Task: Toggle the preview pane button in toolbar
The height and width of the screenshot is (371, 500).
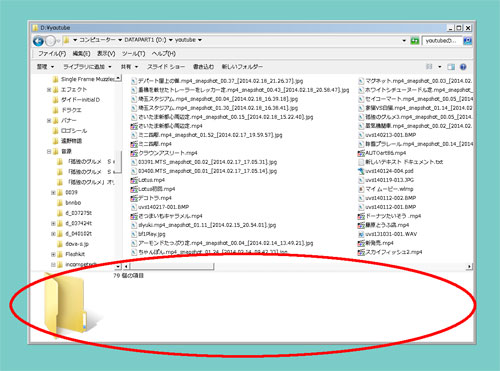Action: point(451,67)
